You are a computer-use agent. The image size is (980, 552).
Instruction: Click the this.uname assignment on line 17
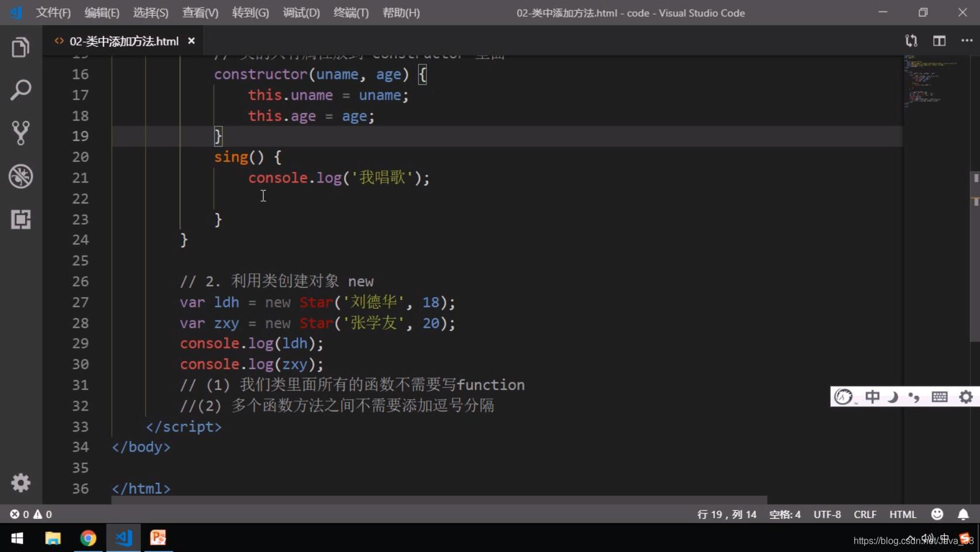tap(328, 95)
